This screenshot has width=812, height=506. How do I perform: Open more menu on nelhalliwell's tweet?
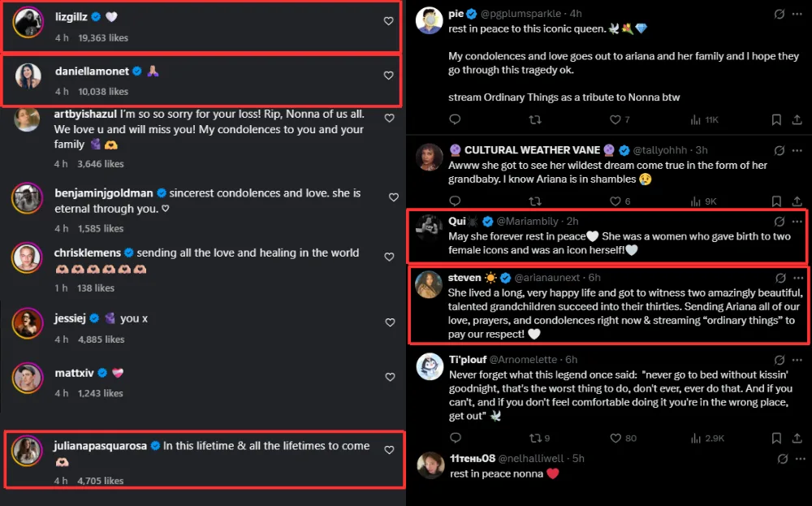pos(798,458)
